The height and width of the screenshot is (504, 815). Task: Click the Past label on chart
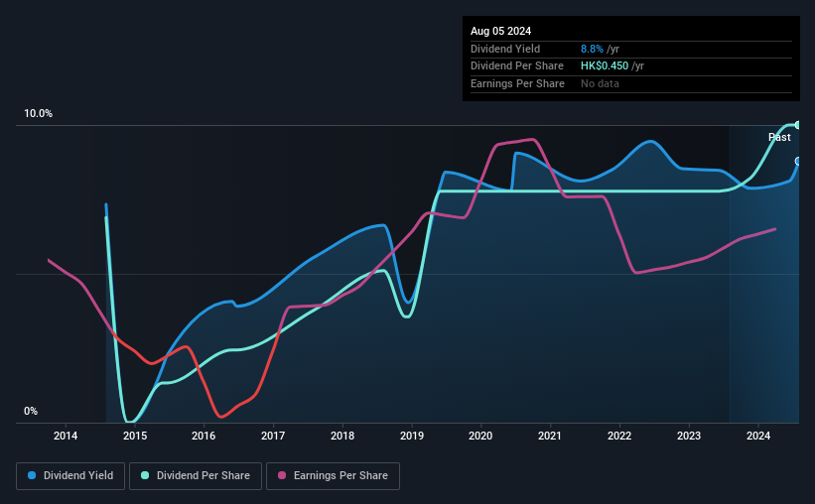point(779,137)
